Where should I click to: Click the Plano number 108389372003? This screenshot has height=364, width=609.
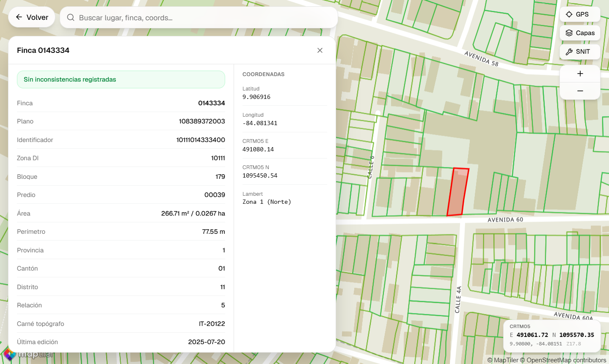coord(202,121)
